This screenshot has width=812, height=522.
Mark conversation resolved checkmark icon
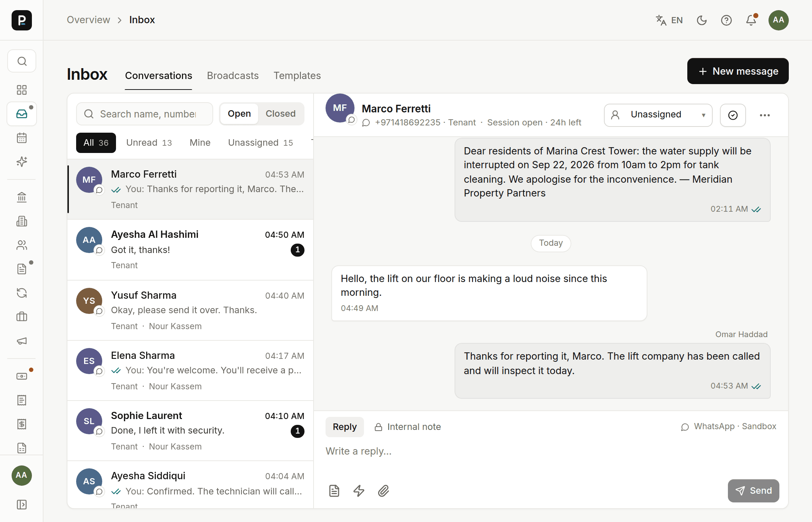733,115
